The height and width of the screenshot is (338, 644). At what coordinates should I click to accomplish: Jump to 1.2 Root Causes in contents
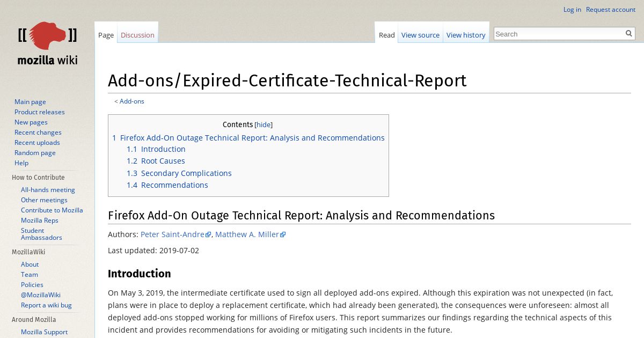[156, 161]
